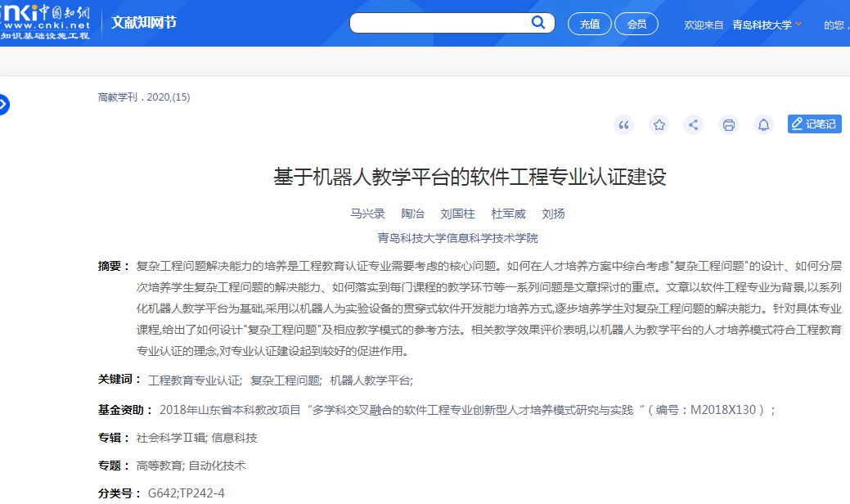Open author 陶冶 link
Viewport: 850px width, 504px height.
[x=412, y=214]
